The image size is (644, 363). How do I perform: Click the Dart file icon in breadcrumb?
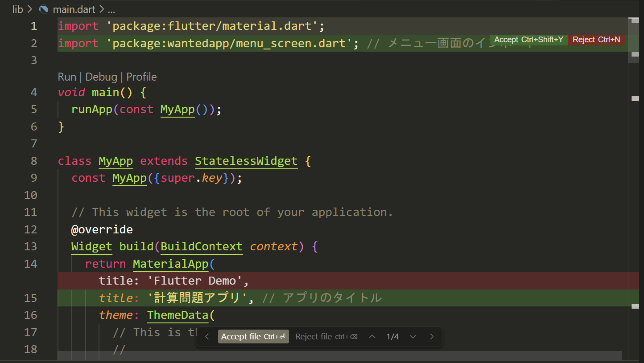[44, 9]
